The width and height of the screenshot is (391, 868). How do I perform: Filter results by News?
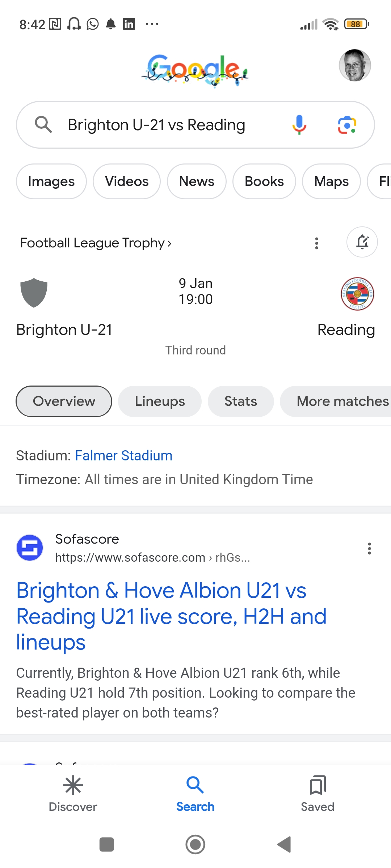(x=197, y=181)
